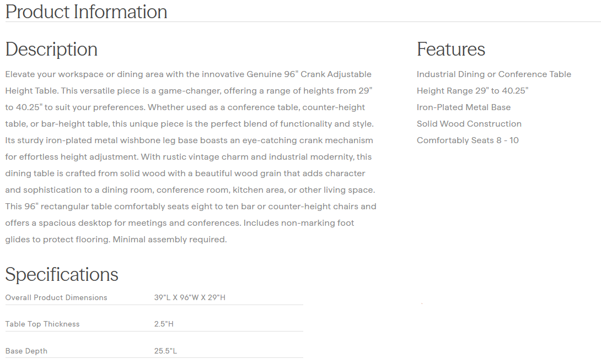
Task: Click the Features heading
Action: coord(450,49)
